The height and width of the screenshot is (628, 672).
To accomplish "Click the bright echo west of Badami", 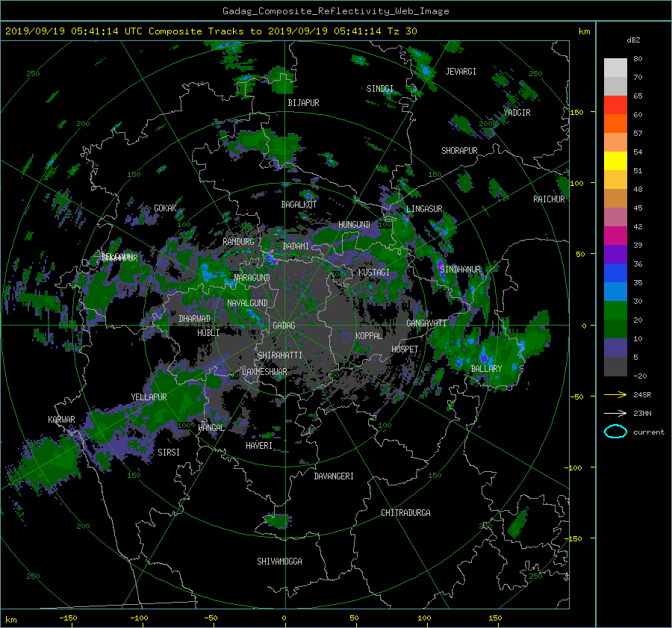I will click(x=270, y=256).
